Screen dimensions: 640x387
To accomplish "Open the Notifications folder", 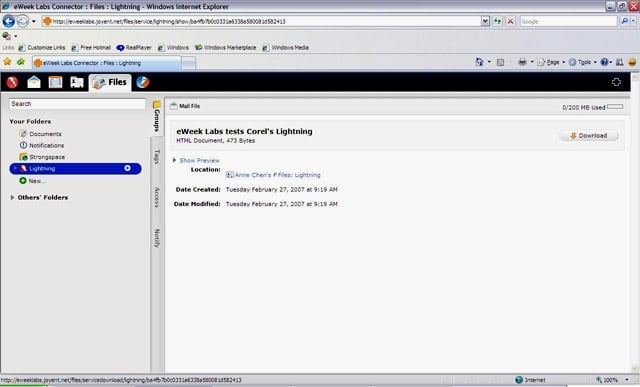I will (42, 145).
